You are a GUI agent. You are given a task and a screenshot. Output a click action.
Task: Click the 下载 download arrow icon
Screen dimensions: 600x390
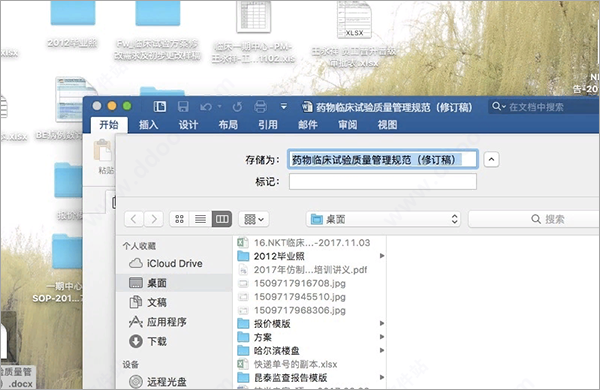[x=136, y=341]
